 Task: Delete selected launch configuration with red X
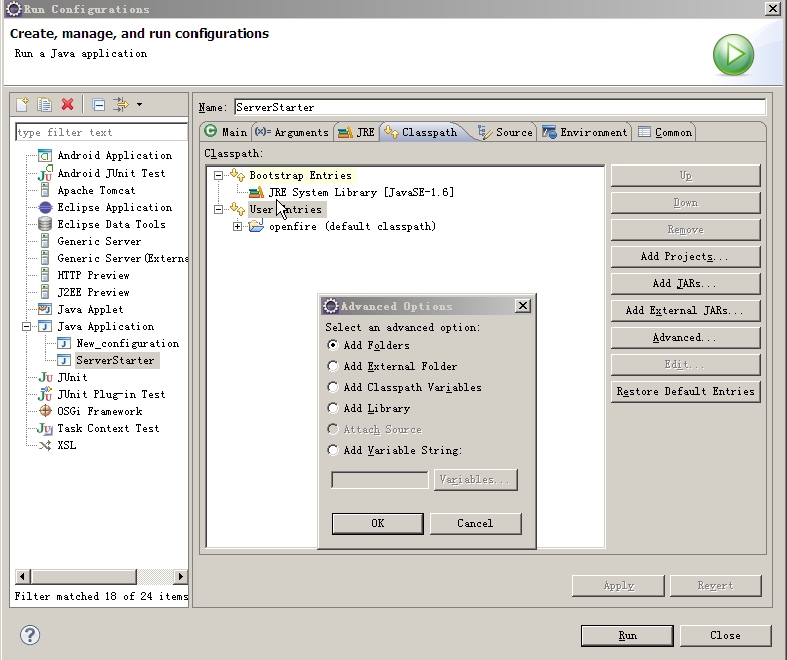click(x=67, y=104)
